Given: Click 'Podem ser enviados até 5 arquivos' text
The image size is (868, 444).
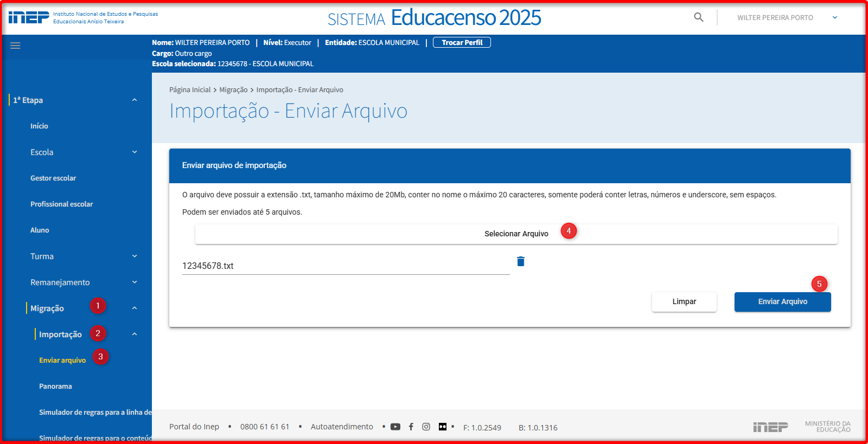Looking at the screenshot, I should (x=242, y=212).
